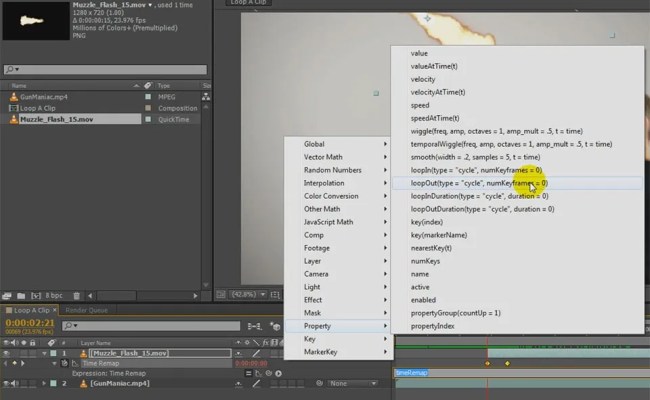Viewport: 650px width, 400px height.
Task: Click label color of layer 1
Action: point(53,354)
